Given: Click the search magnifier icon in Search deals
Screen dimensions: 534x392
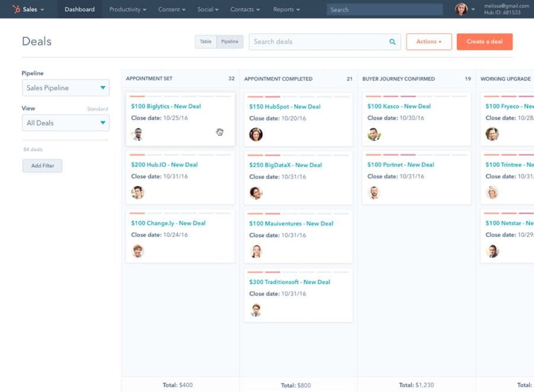Looking at the screenshot, I should click(392, 42).
